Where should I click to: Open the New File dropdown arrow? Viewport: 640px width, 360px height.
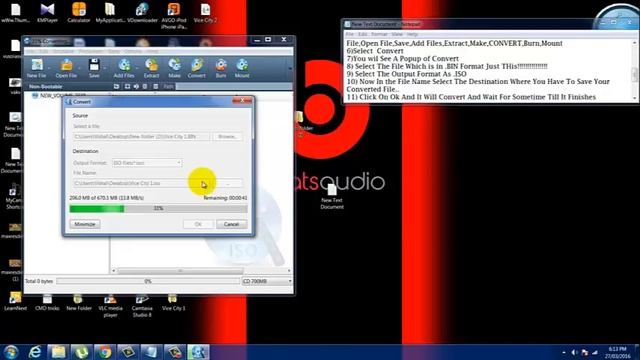click(x=49, y=68)
